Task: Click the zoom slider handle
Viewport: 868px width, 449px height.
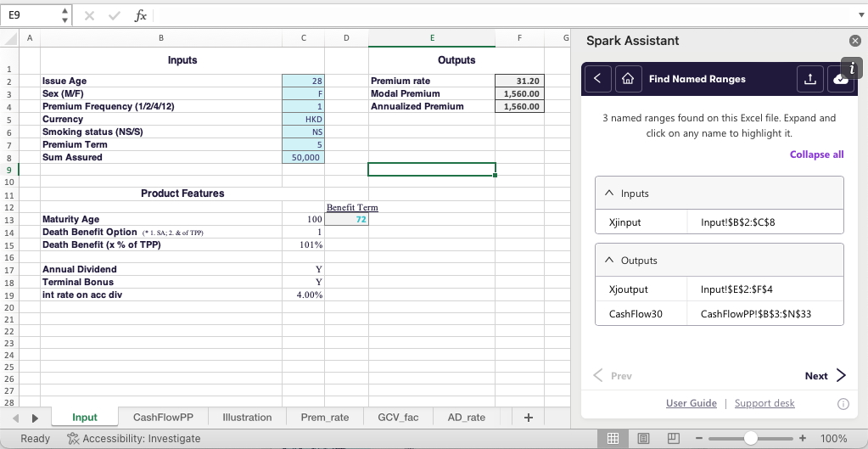Action: [750, 439]
